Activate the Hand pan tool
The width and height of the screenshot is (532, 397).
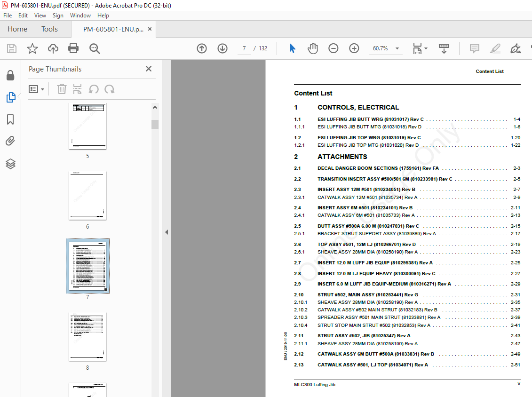pos(312,48)
